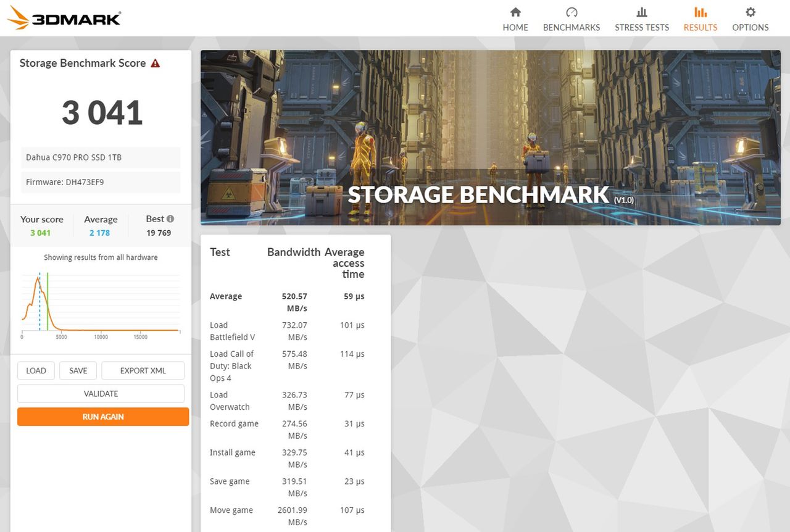Click the Best score value 19 769
Image resolution: width=790 pixels, height=532 pixels.
tap(159, 233)
